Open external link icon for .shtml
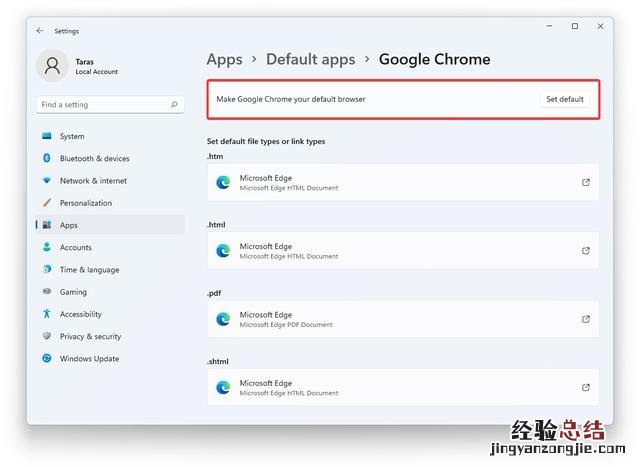Viewport: 640px width, 467px height. click(586, 387)
